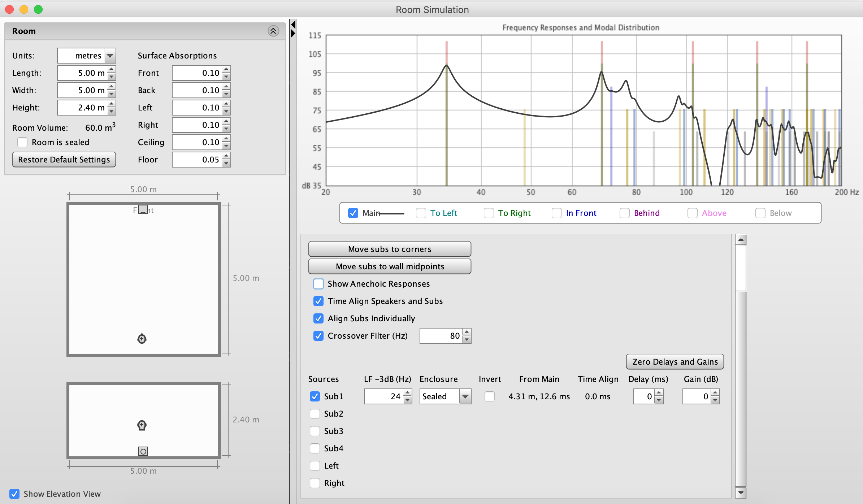Enable the Left speaker source
Image resolution: width=863 pixels, height=504 pixels.
[315, 466]
